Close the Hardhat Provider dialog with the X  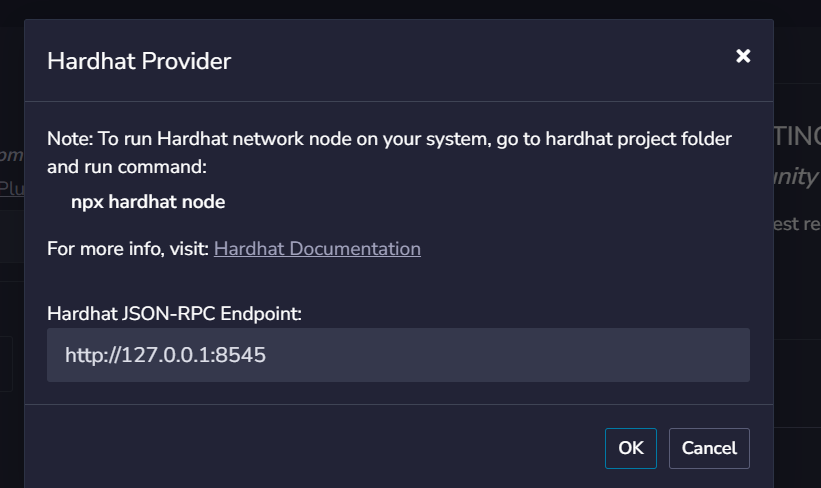click(743, 56)
